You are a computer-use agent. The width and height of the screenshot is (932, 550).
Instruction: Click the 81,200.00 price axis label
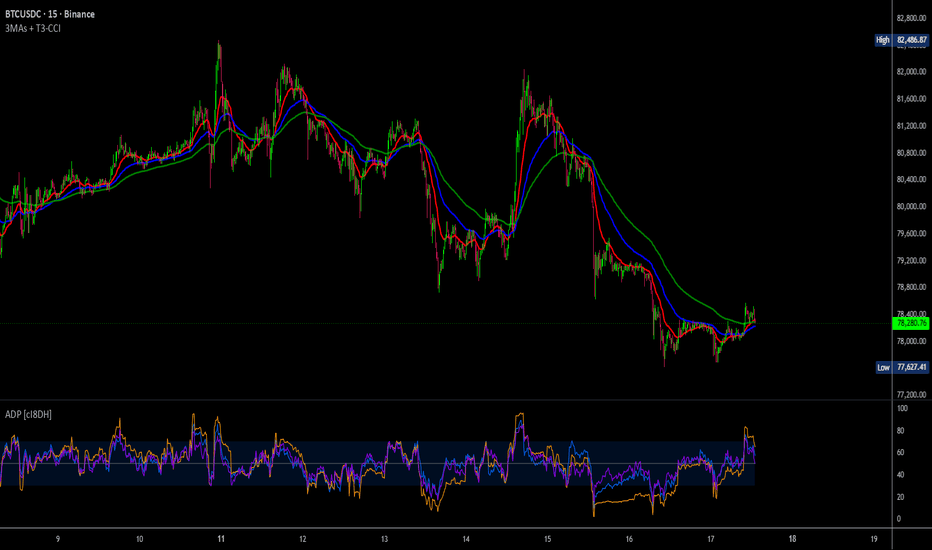pos(911,126)
